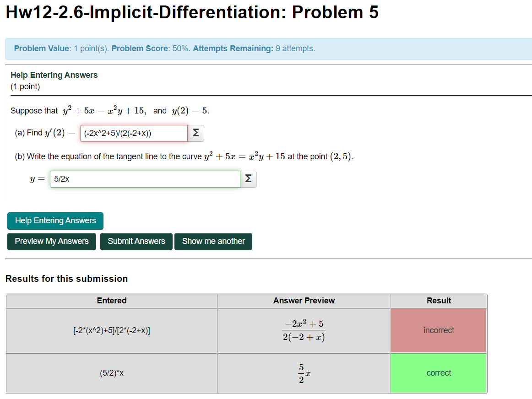Submit Answers for this problem
532x399 pixels.
point(136,241)
